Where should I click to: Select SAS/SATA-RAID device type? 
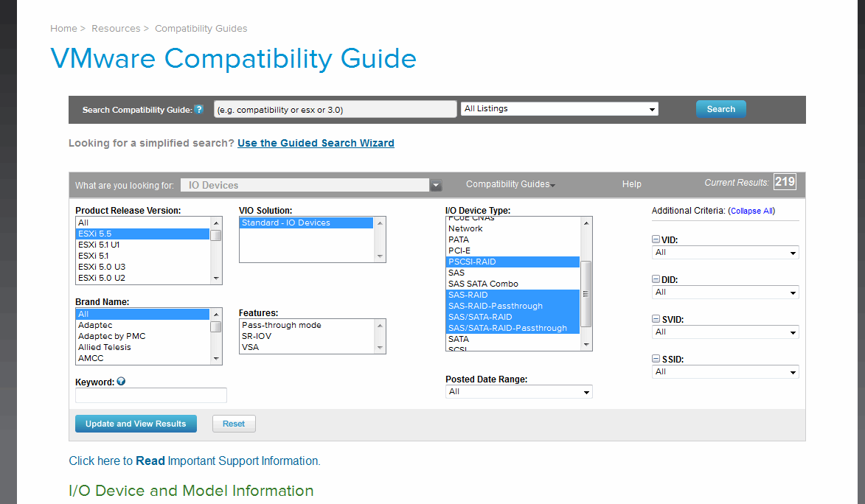[513, 317]
